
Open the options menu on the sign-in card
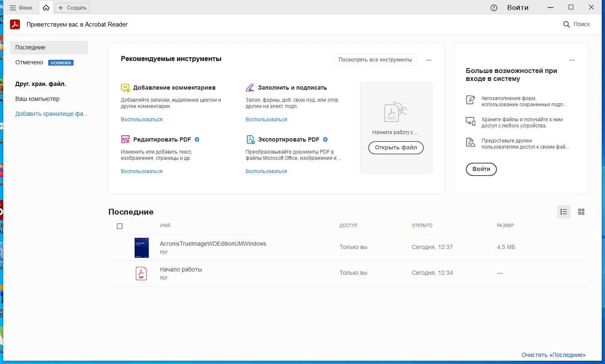[x=572, y=60]
